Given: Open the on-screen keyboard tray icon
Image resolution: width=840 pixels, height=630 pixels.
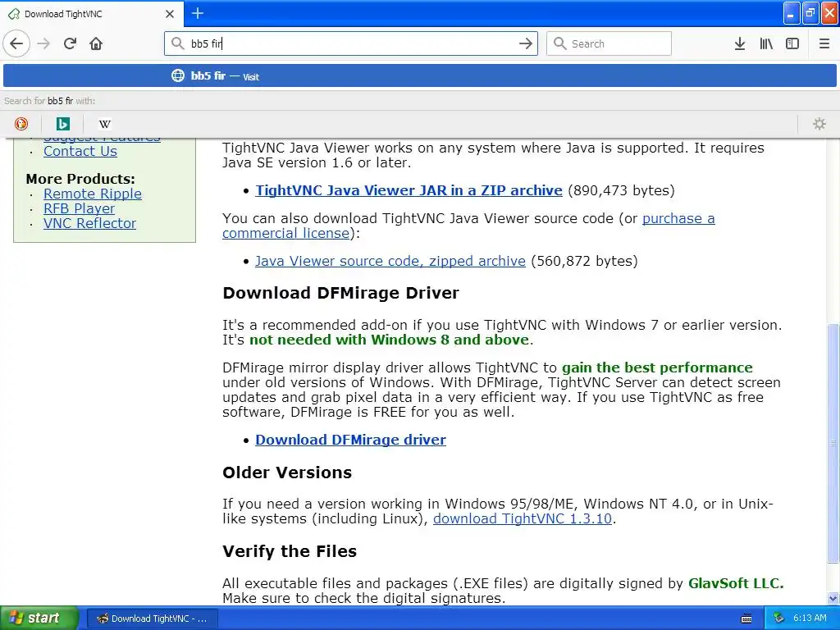Looking at the screenshot, I should [746, 619].
